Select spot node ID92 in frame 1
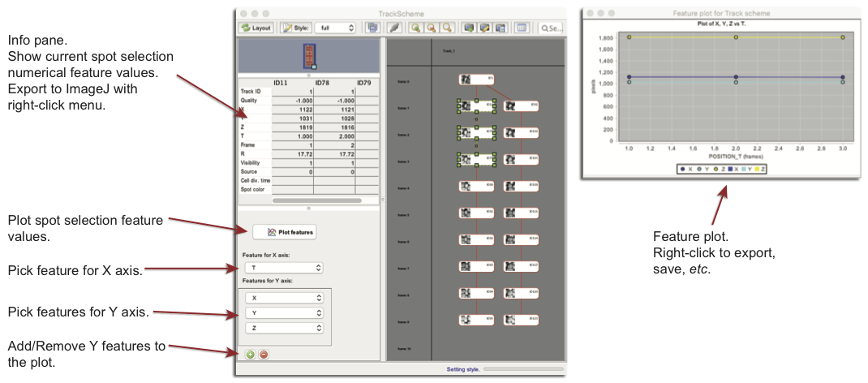This screenshot has height=383, width=868. (521, 105)
